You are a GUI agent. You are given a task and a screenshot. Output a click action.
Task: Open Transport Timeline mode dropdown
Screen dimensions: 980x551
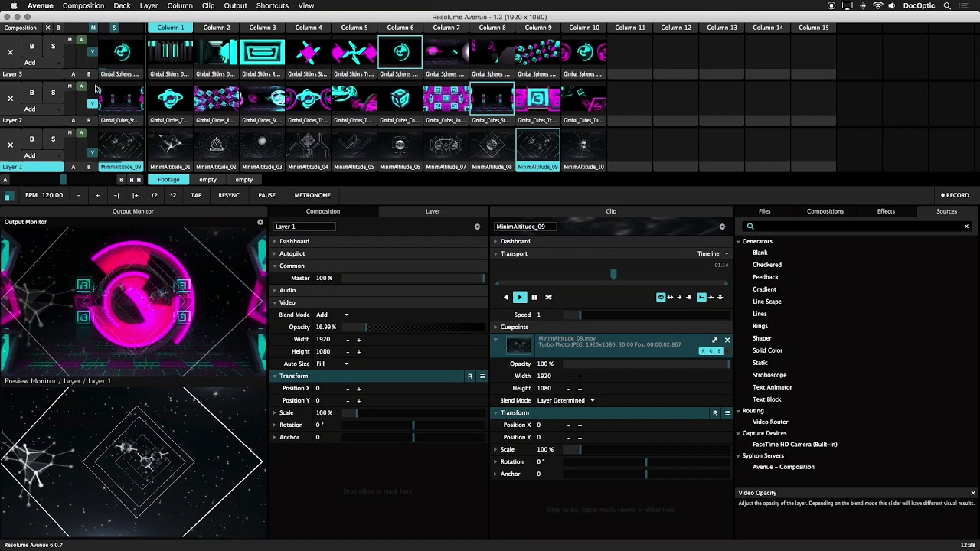713,253
